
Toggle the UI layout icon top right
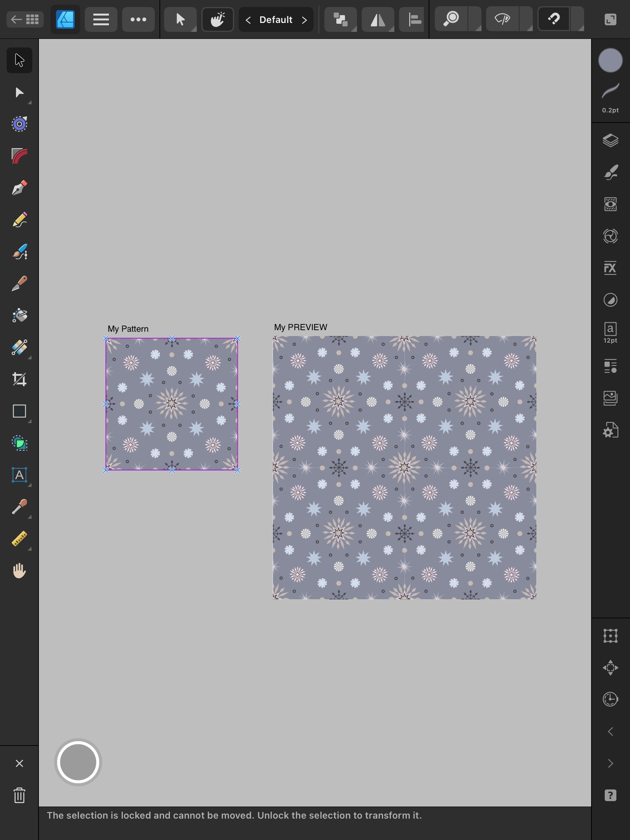pyautogui.click(x=610, y=19)
